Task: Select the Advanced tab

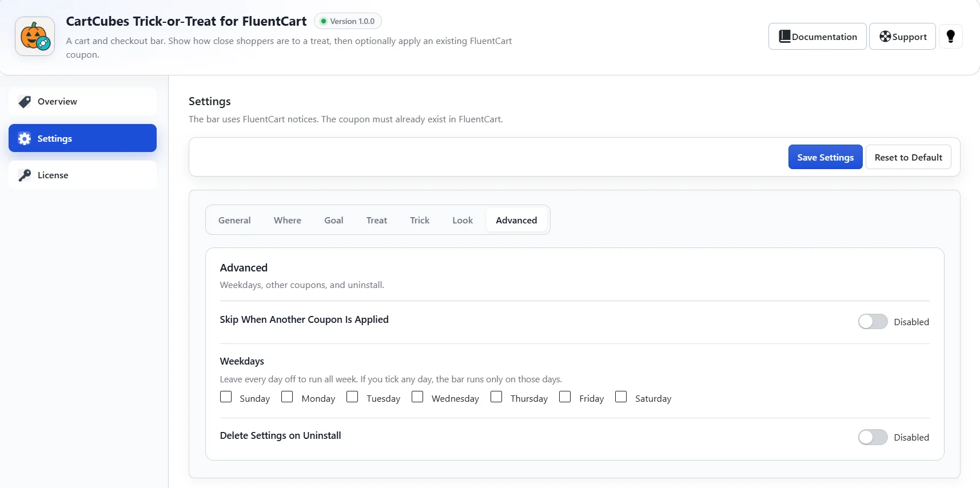Action: tap(516, 220)
